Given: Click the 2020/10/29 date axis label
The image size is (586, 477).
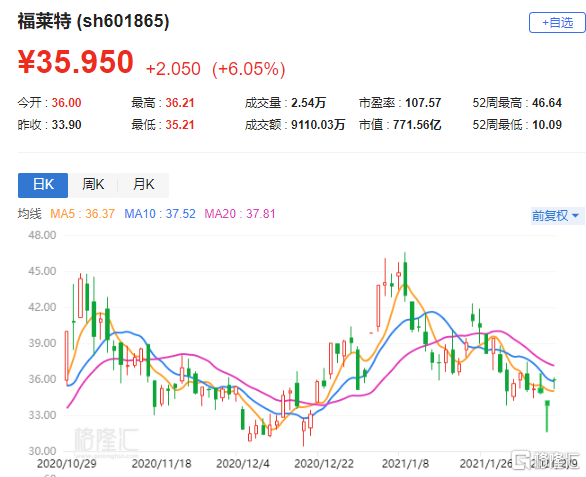Looking at the screenshot, I should pos(67,464).
